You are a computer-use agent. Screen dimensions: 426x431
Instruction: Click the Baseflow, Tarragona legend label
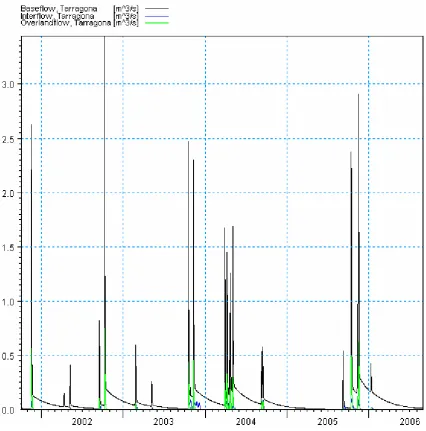[59, 9]
